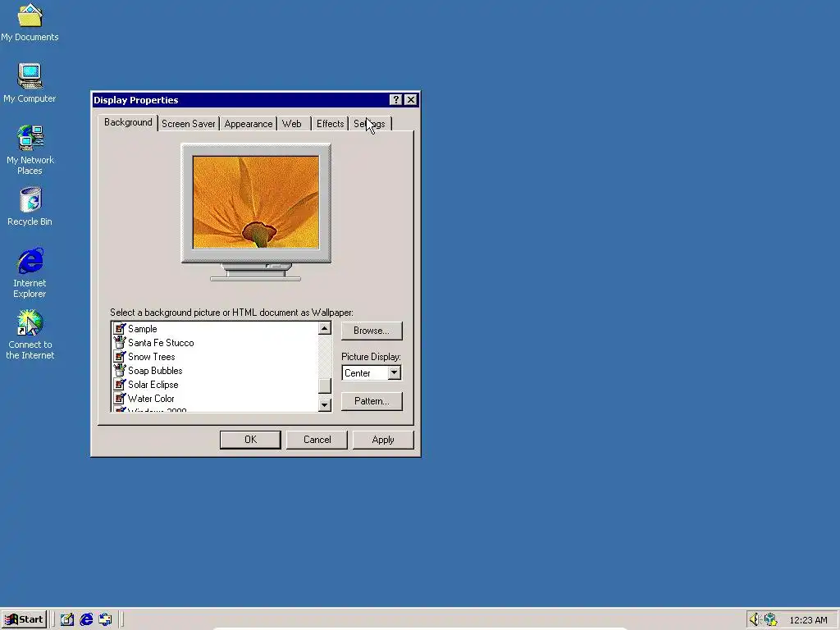Confirm with the OK button
840x630 pixels.
pos(250,440)
